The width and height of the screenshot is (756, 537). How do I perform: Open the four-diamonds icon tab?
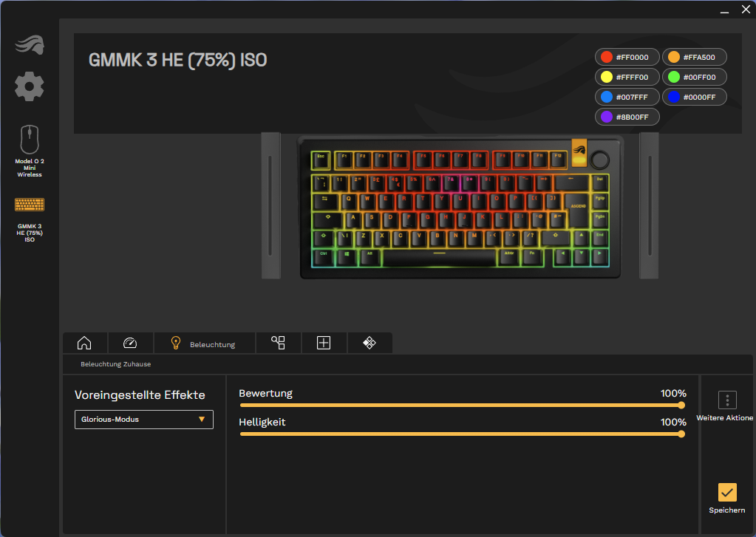370,343
